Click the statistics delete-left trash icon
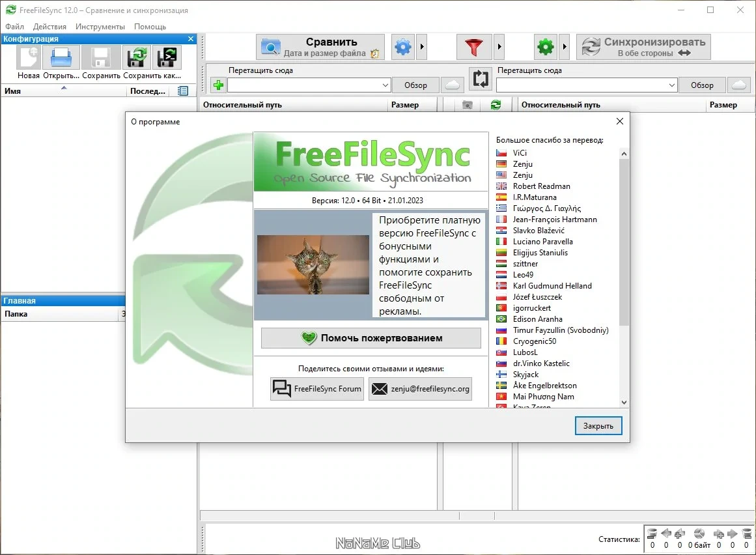This screenshot has height=555, width=756. 652,534
